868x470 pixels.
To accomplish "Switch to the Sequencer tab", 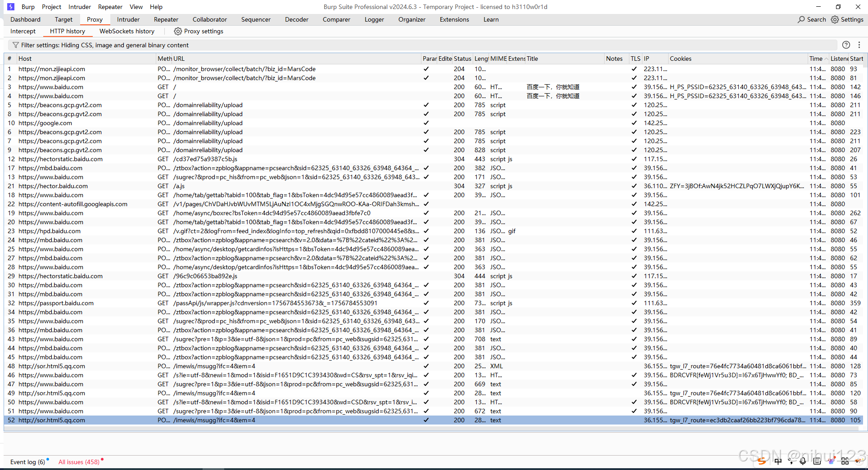I will click(x=256, y=19).
